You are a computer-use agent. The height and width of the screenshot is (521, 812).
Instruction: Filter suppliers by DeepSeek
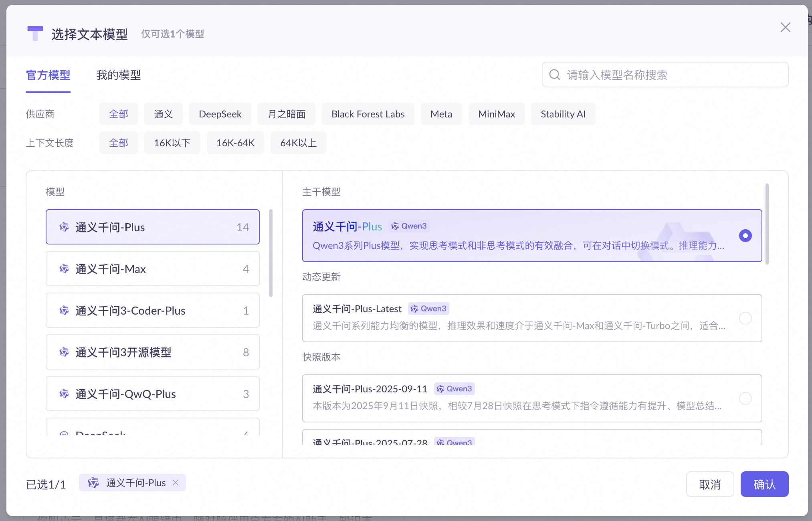click(x=220, y=114)
